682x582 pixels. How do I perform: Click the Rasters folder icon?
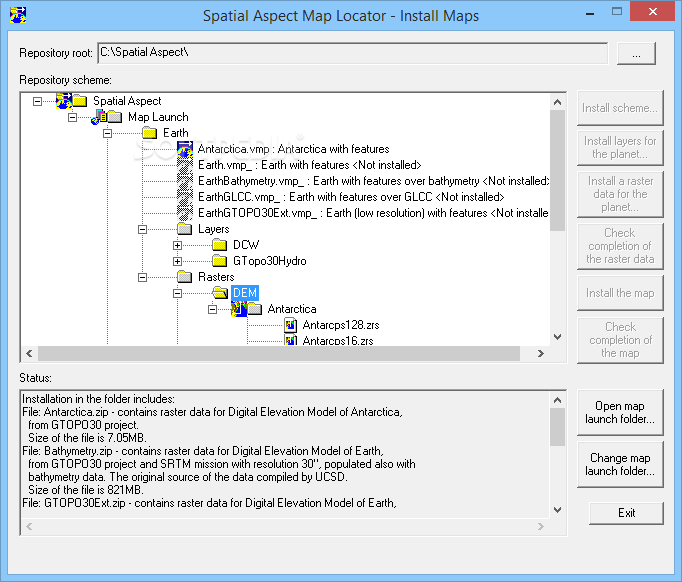(x=185, y=277)
